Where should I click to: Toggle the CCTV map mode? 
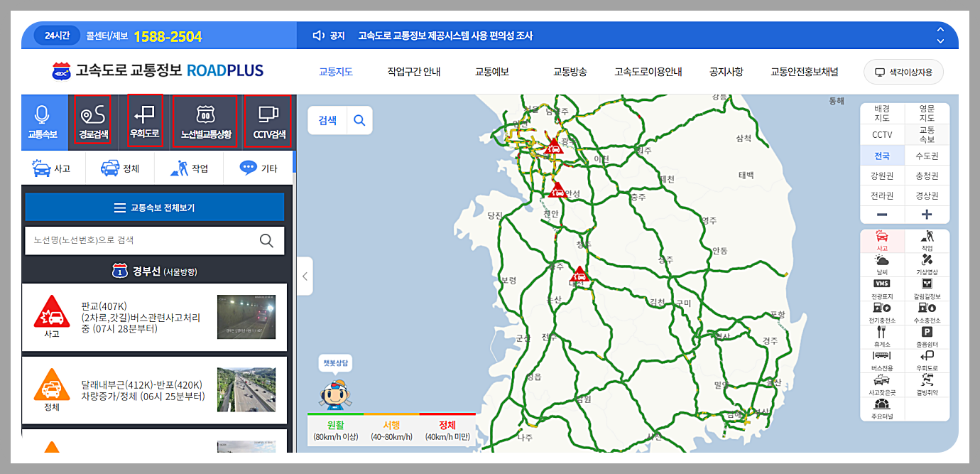882,134
